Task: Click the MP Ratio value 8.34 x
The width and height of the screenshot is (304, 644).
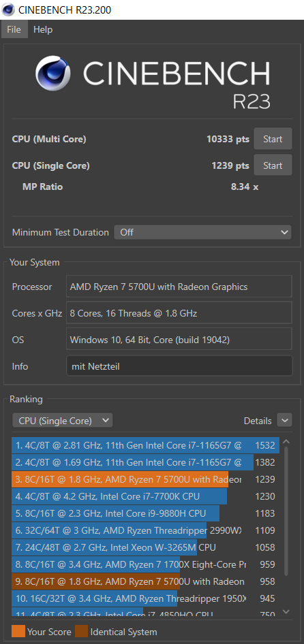Action: pos(245,187)
